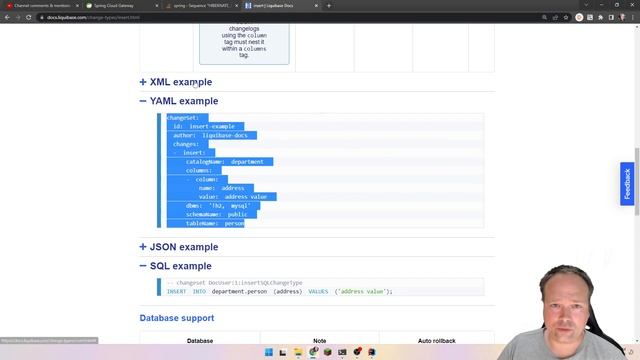Click the 'INSERT INTO department.person' SQL line

click(x=280, y=291)
